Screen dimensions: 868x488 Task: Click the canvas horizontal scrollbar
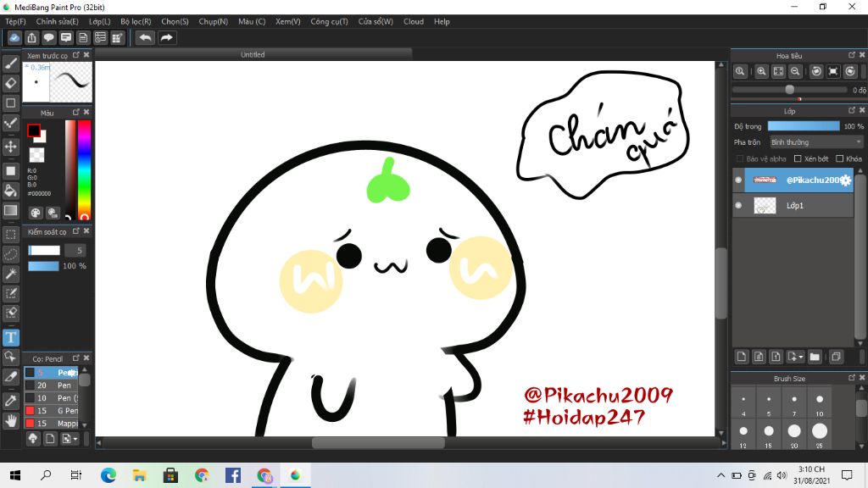378,442
